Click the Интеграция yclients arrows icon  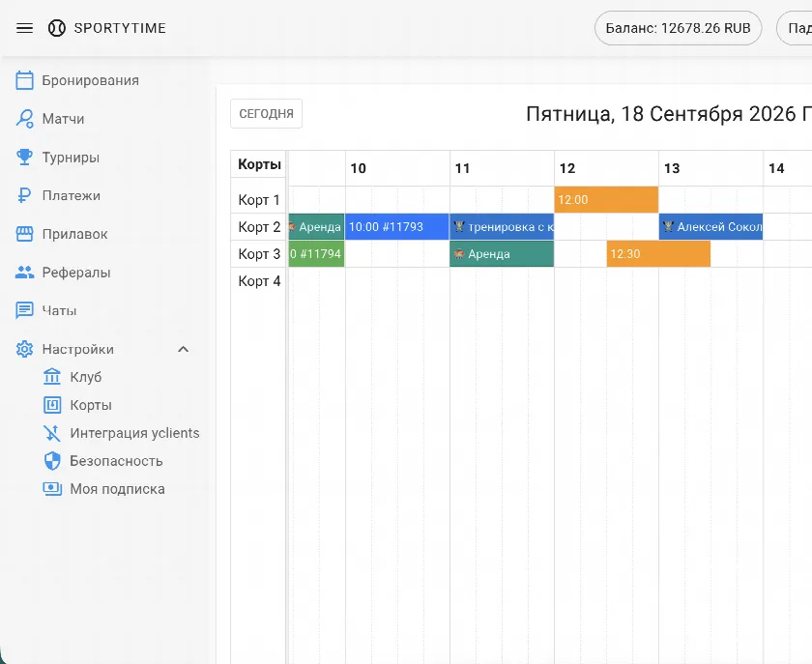(52, 432)
